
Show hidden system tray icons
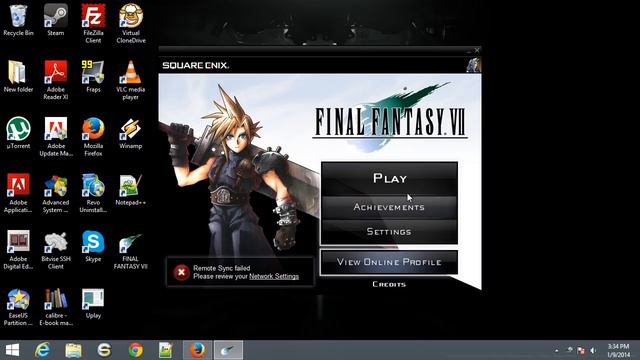[x=557, y=350]
